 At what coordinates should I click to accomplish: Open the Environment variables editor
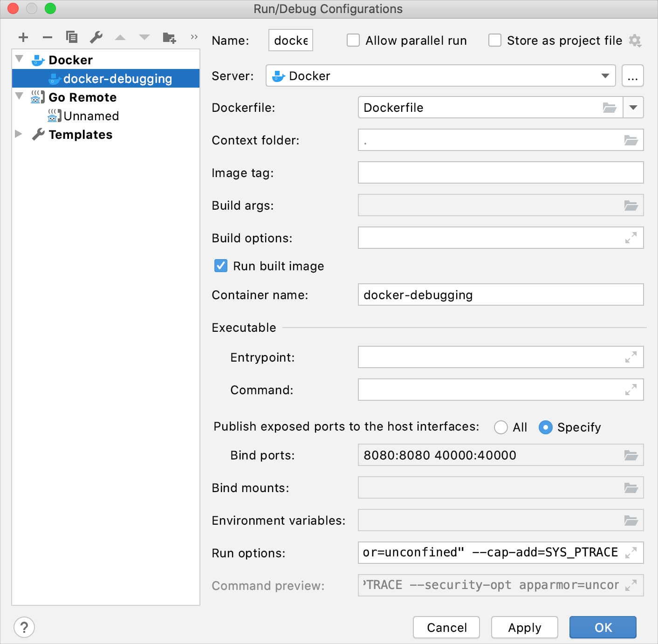pos(631,520)
